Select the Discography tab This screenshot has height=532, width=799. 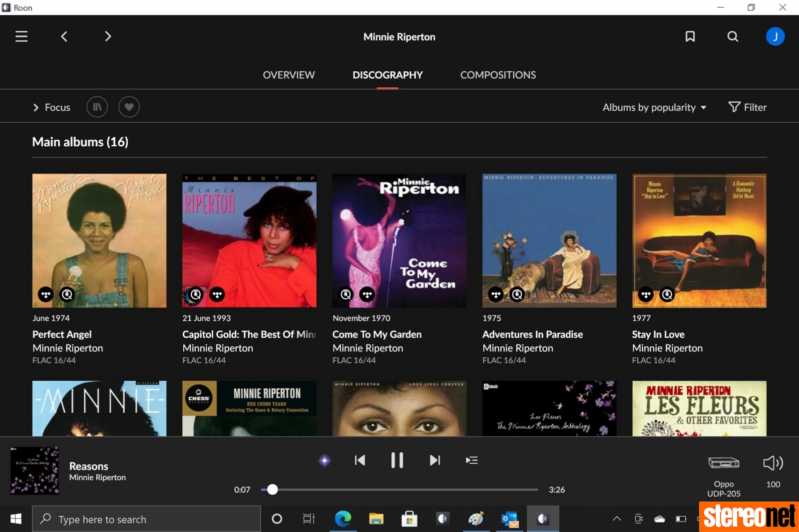[x=388, y=75]
